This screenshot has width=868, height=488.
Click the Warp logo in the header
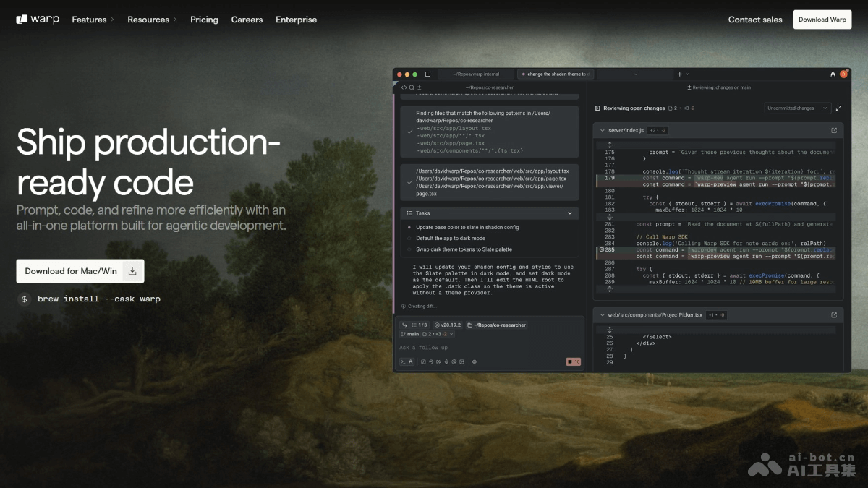coord(38,20)
